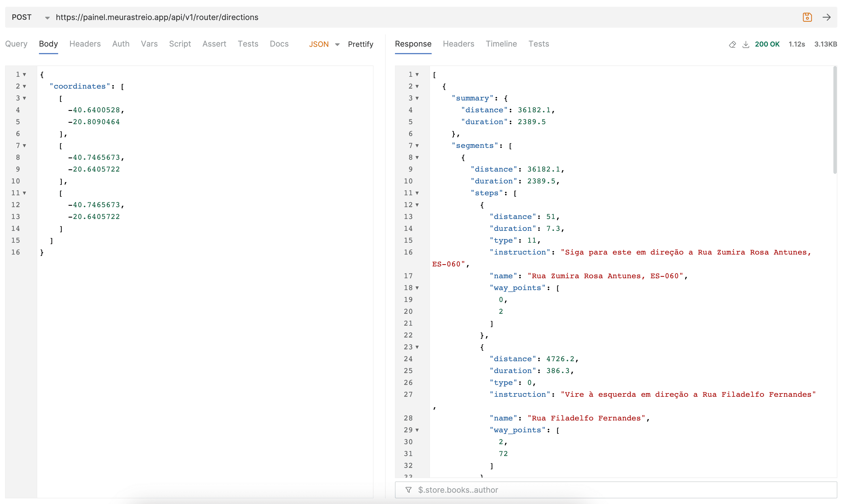The width and height of the screenshot is (843, 504).
Task: Open the Auth tab
Action: (121, 44)
